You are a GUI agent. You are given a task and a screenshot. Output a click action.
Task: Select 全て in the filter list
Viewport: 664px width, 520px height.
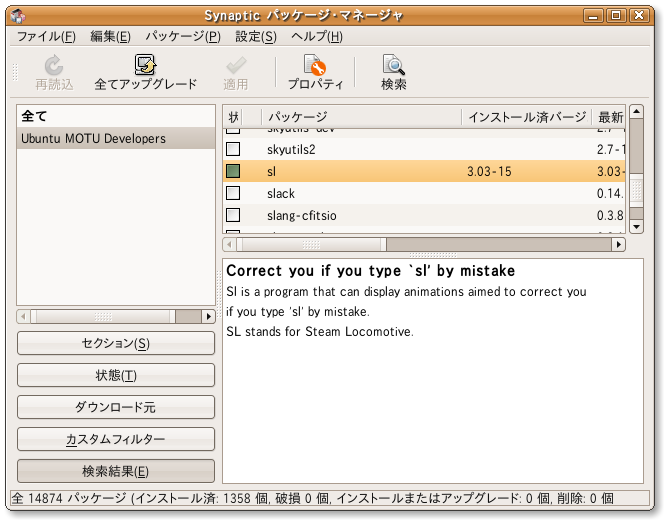tap(116, 116)
